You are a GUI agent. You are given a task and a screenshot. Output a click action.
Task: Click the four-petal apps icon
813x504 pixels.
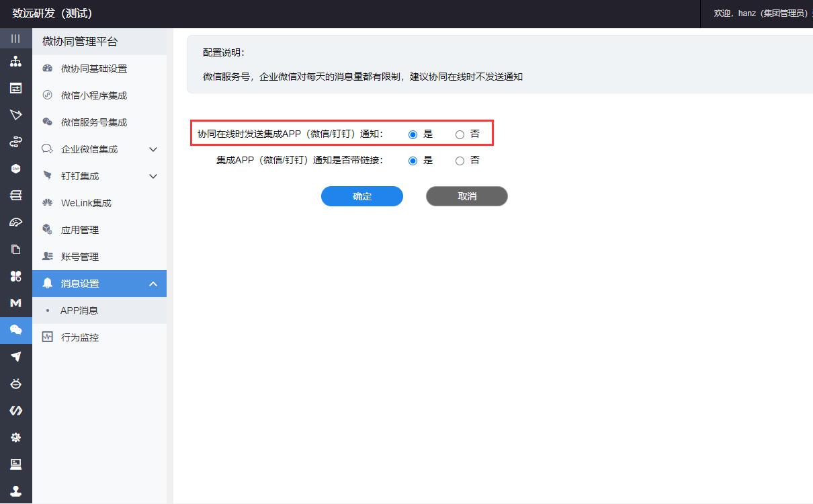coord(15,276)
